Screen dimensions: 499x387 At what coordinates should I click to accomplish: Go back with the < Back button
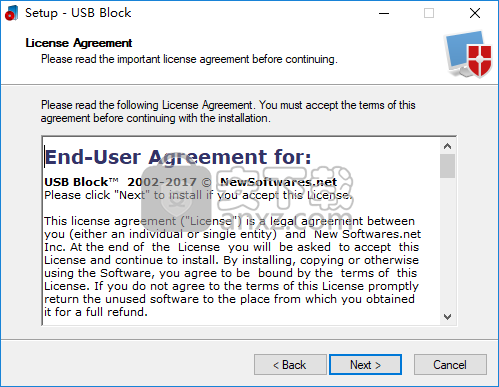click(x=290, y=365)
